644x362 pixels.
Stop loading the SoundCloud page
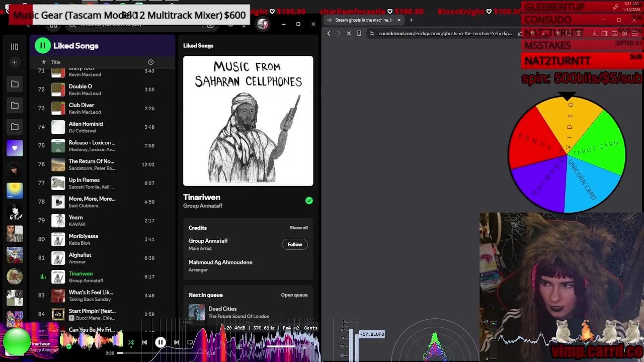(x=349, y=34)
